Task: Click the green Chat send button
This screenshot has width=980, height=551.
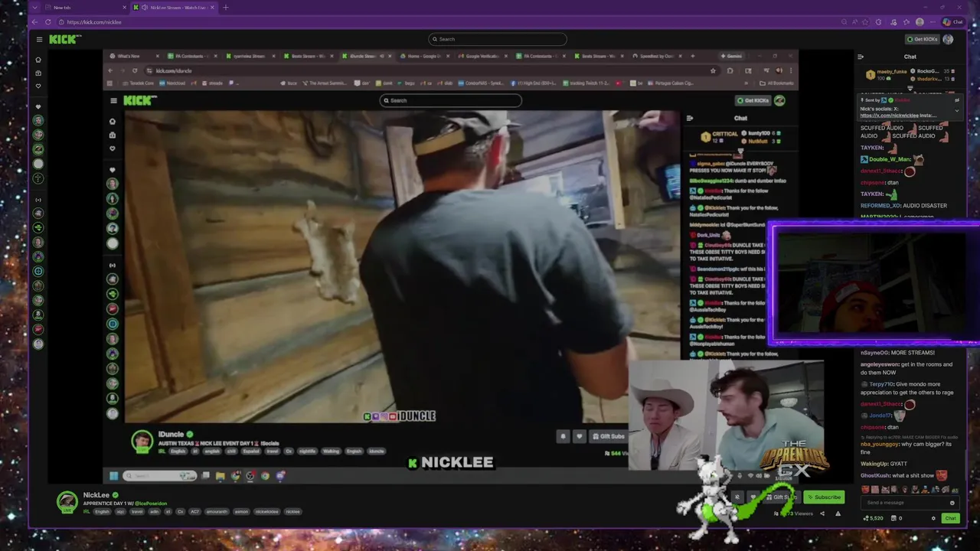Action: point(950,518)
